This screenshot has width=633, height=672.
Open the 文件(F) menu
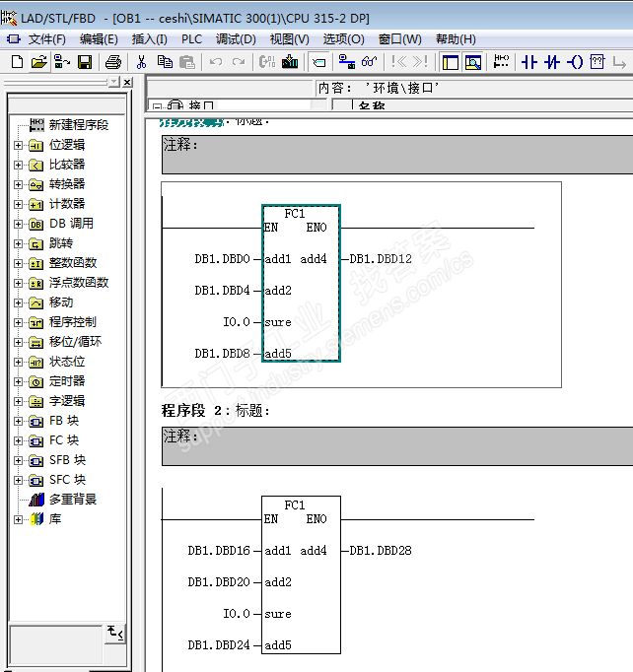pos(47,39)
